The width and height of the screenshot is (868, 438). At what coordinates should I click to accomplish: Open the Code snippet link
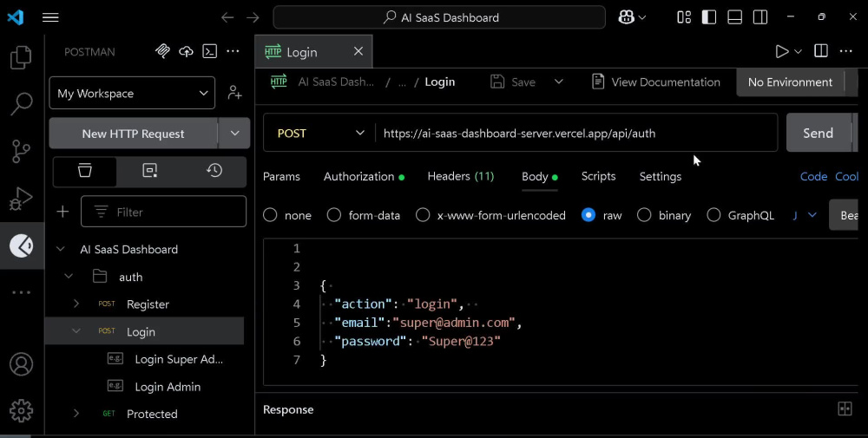[814, 176]
